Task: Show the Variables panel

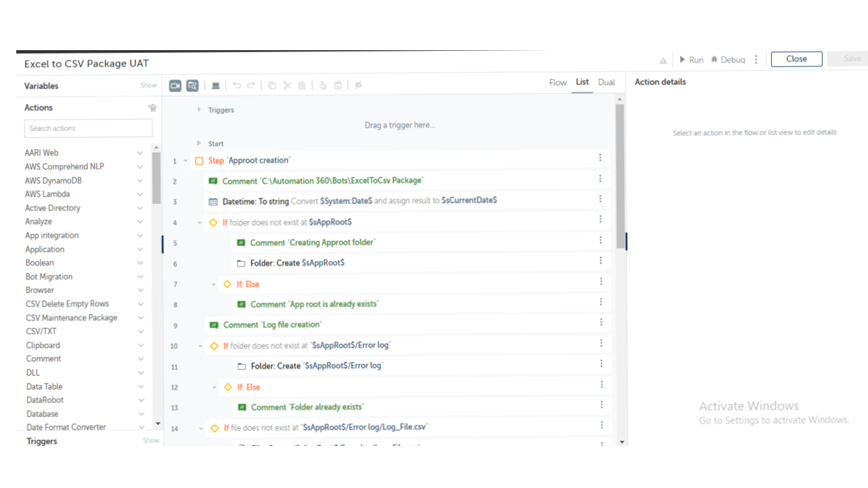Action: (149, 85)
